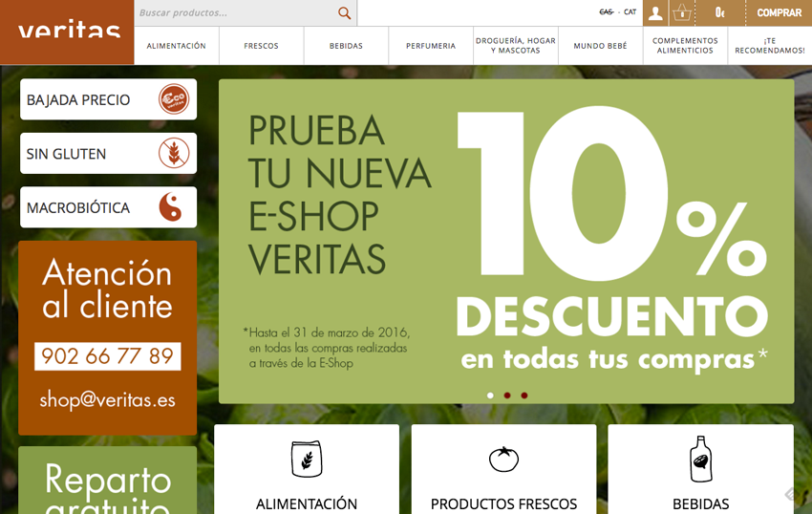Select the third carousel slide dot
Screen dimensions: 812x514
[524, 396]
